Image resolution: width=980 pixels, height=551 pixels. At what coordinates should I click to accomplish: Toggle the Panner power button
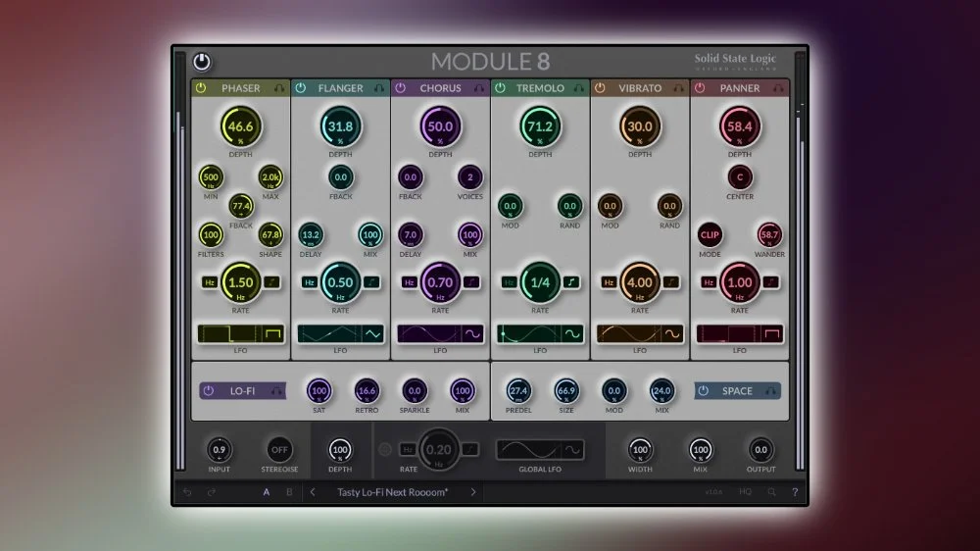(x=700, y=88)
